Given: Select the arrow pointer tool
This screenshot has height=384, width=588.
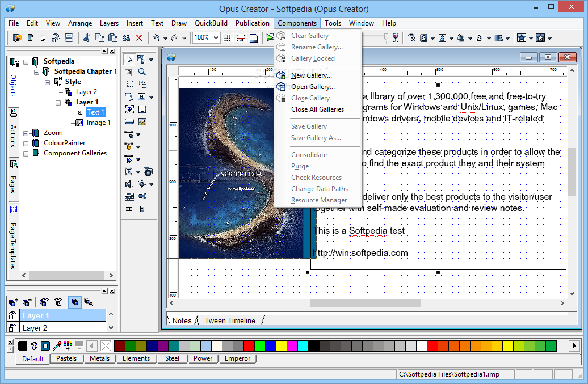Looking at the screenshot, I should point(129,59).
